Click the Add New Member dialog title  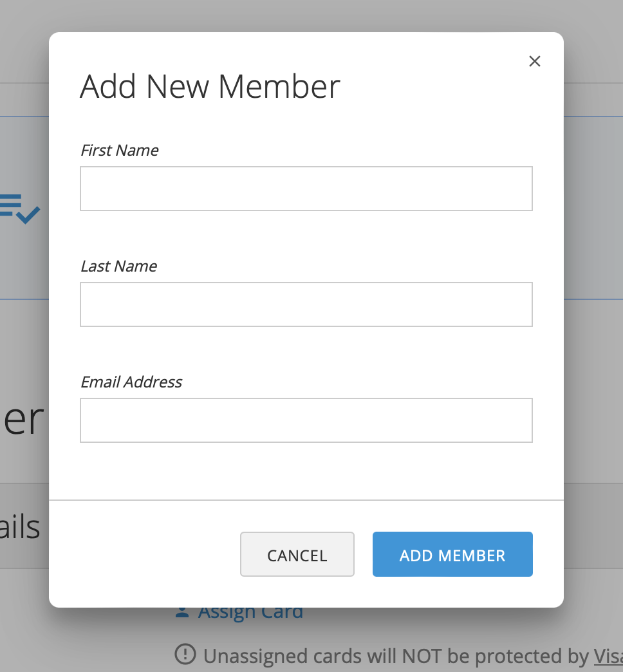pyautogui.click(x=210, y=86)
